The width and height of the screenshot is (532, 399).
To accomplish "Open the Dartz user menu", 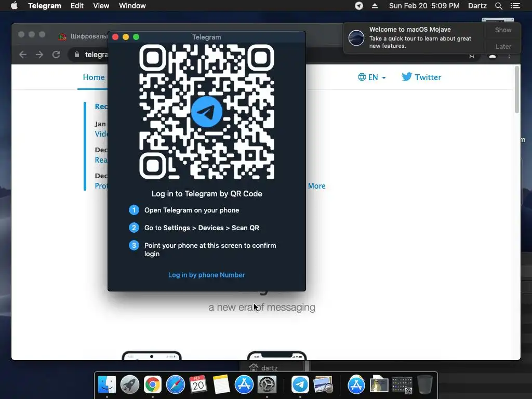I will pyautogui.click(x=477, y=6).
